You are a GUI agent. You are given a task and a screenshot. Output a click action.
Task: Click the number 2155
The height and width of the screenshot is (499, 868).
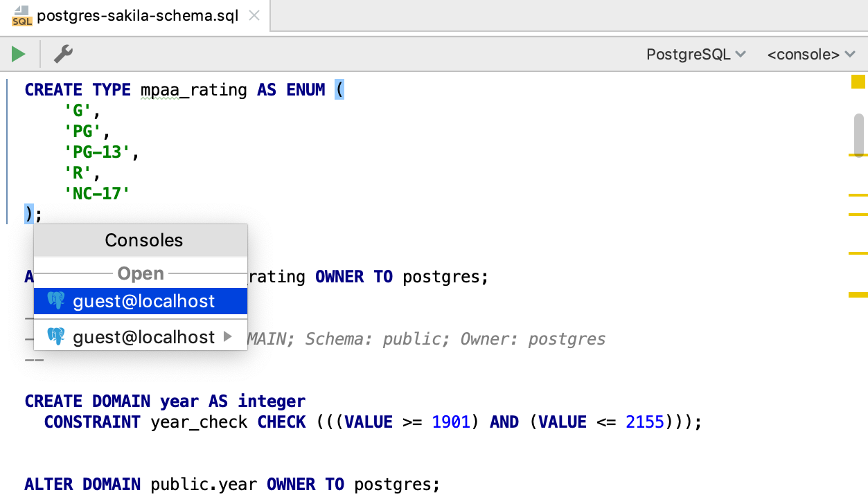(x=645, y=422)
